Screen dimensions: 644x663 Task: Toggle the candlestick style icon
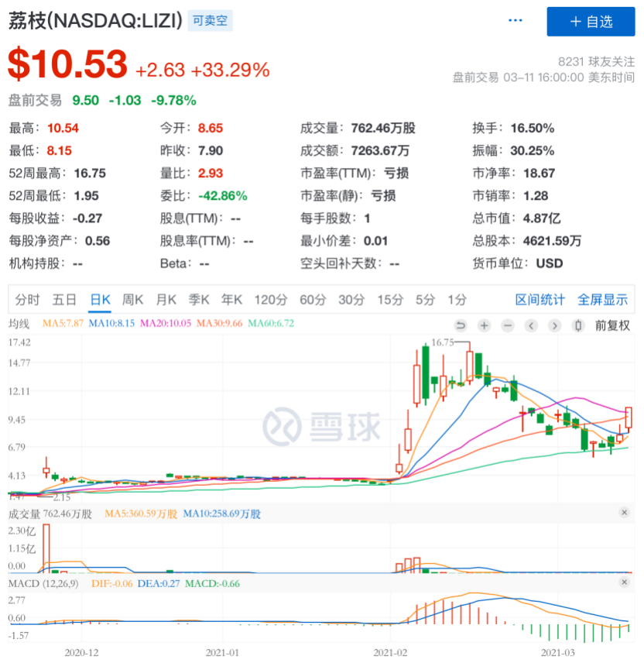[x=578, y=325]
